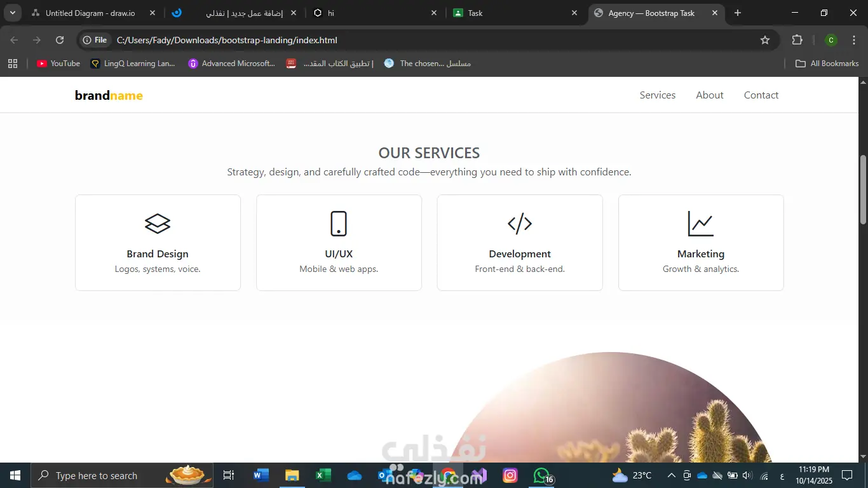Open Wi-Fi network settings in tray
The image size is (868, 488).
pyautogui.click(x=764, y=475)
